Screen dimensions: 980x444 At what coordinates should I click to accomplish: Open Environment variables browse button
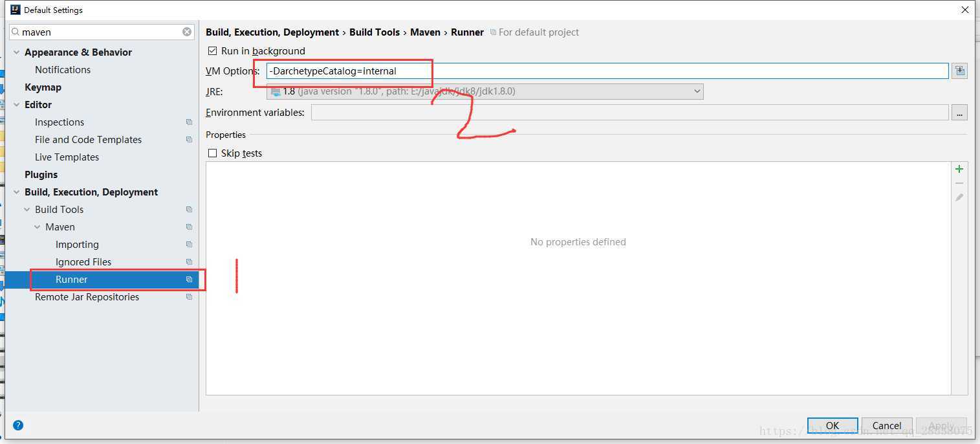959,113
